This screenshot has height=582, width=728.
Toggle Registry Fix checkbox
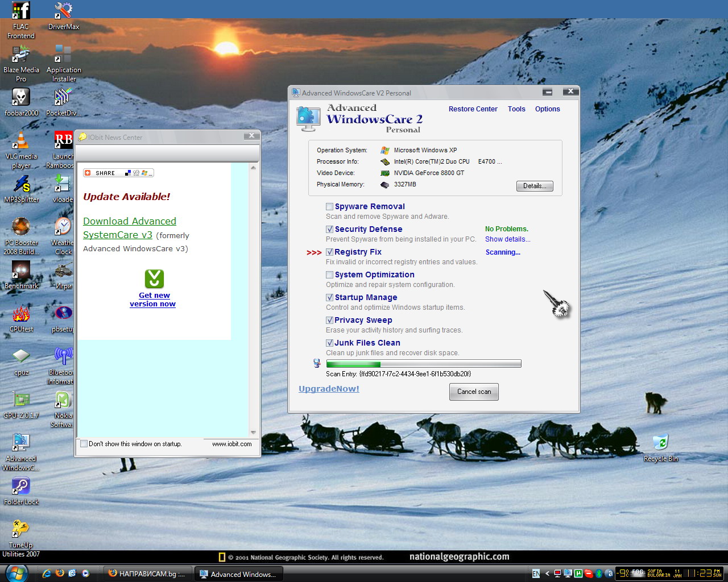(329, 252)
